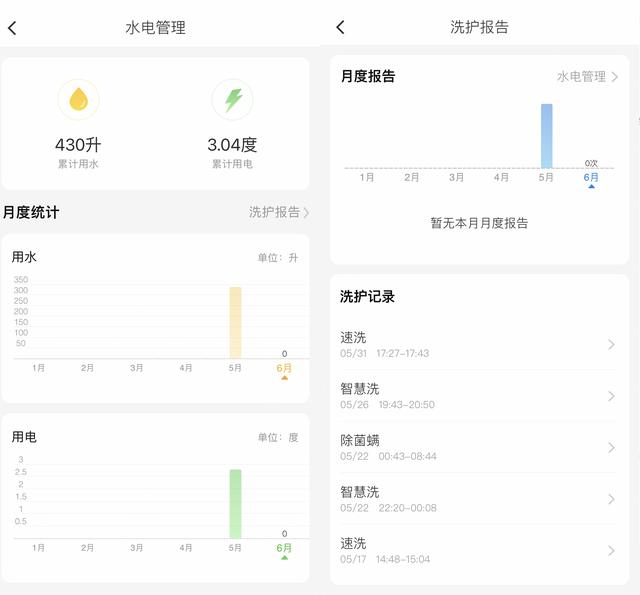Open the 洗护报告 link beside 月度统计
This screenshot has width=640, height=595.
click(279, 212)
